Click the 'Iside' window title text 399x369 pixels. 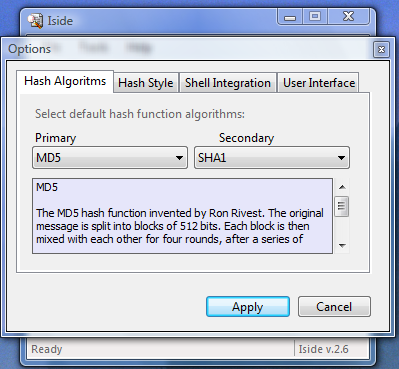pyautogui.click(x=60, y=21)
